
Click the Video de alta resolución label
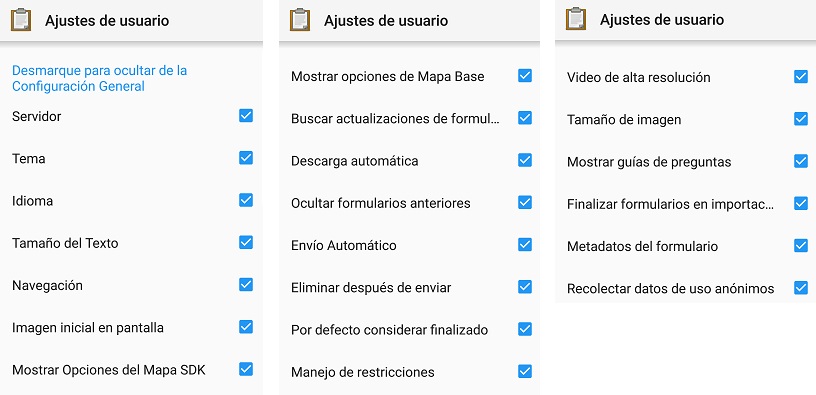coord(639,78)
